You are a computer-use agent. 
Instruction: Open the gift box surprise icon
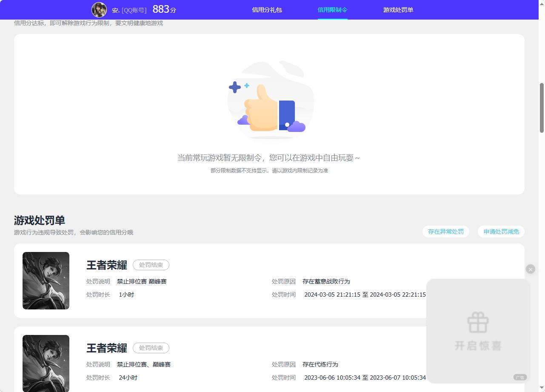pyautogui.click(x=478, y=322)
